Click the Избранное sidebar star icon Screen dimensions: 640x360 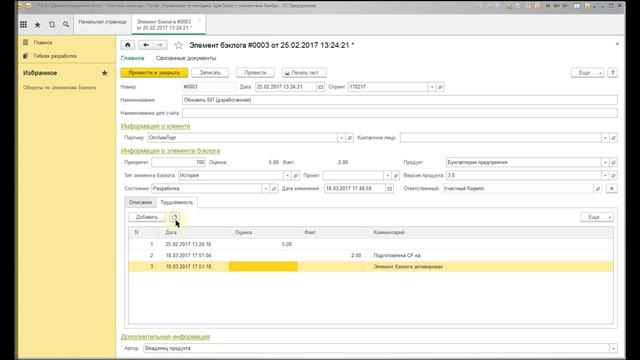pos(104,73)
